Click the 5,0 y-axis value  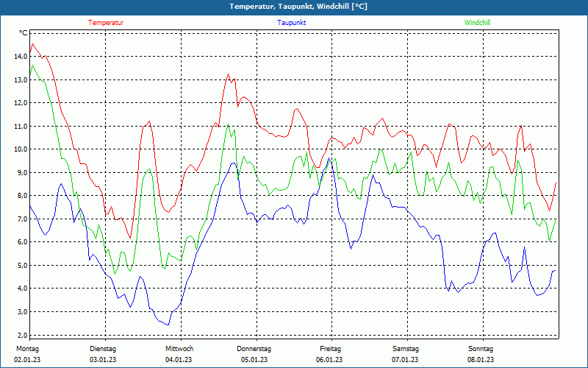point(22,265)
